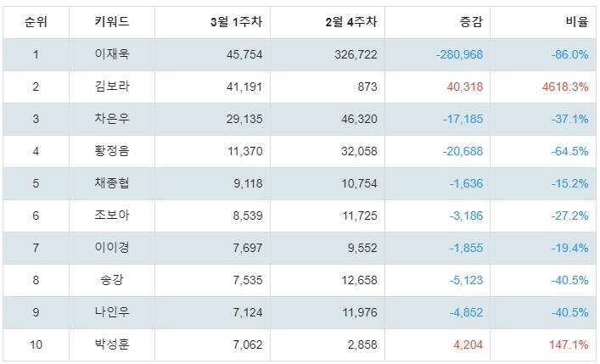The height and width of the screenshot is (364, 600).
Task: Click the 채종협 keyword
Action: point(112,183)
